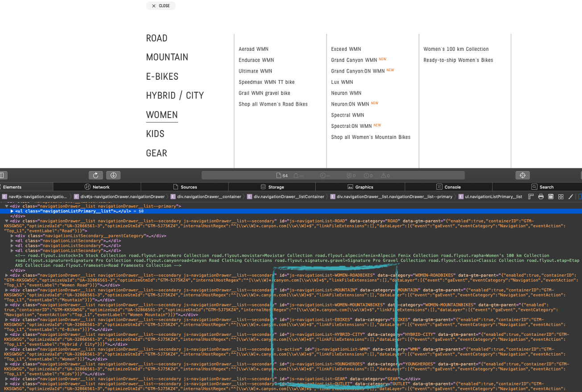Click the four-squares grid icon
Viewport: 582px width, 392px height.
tap(561, 196)
